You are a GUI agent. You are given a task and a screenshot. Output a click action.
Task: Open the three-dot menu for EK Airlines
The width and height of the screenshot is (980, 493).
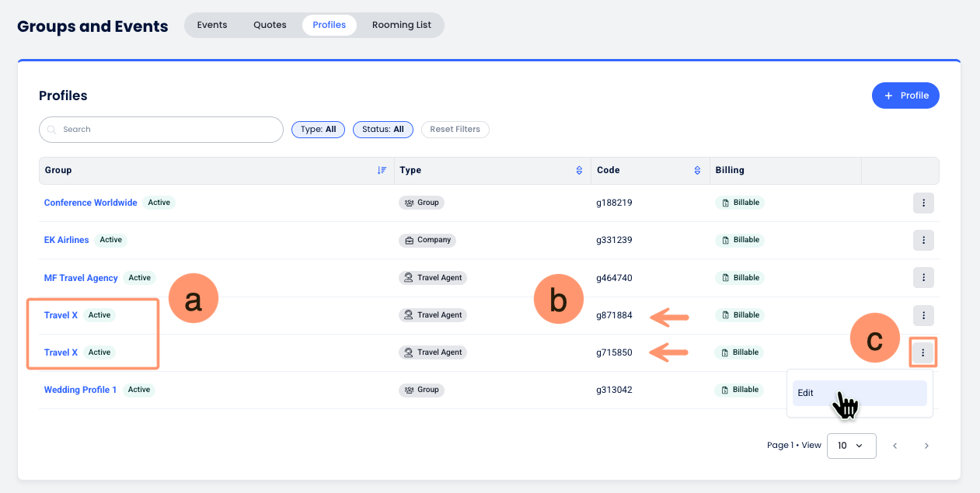[x=922, y=240]
